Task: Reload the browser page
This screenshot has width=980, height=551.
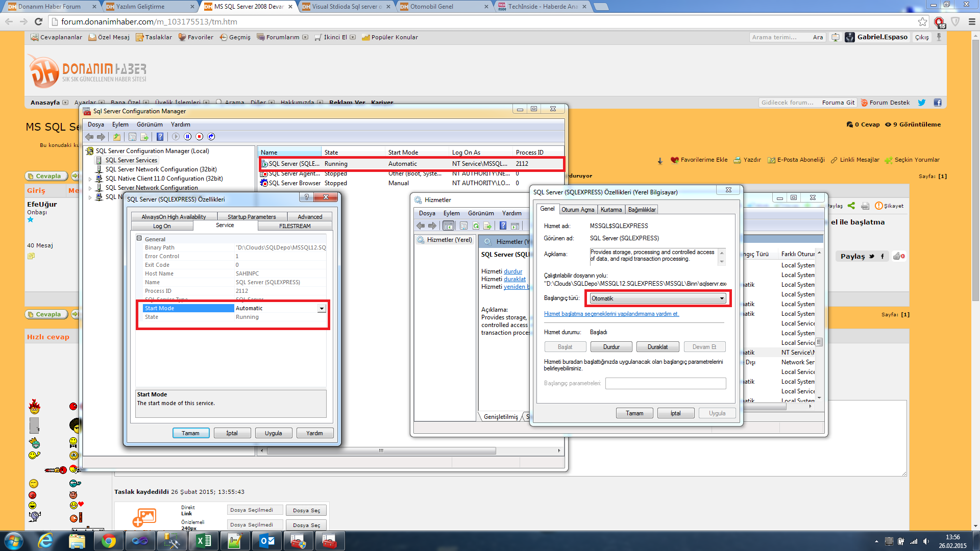Action: [38, 21]
